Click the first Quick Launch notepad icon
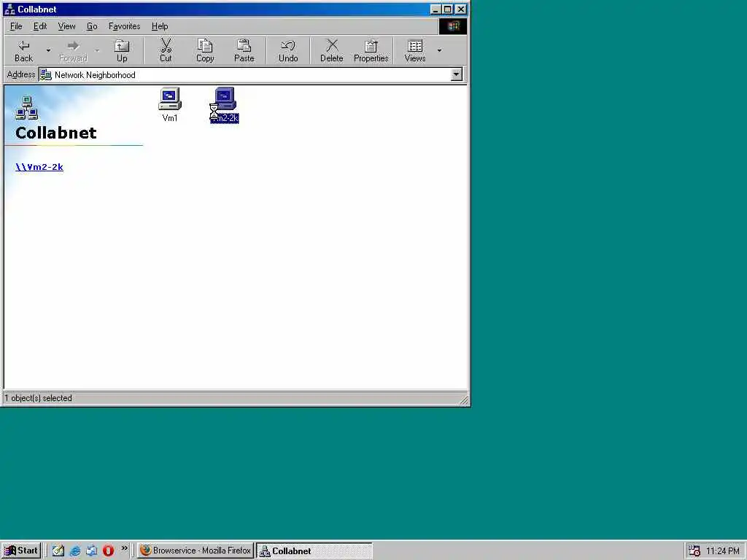This screenshot has width=747, height=560. pyautogui.click(x=58, y=551)
